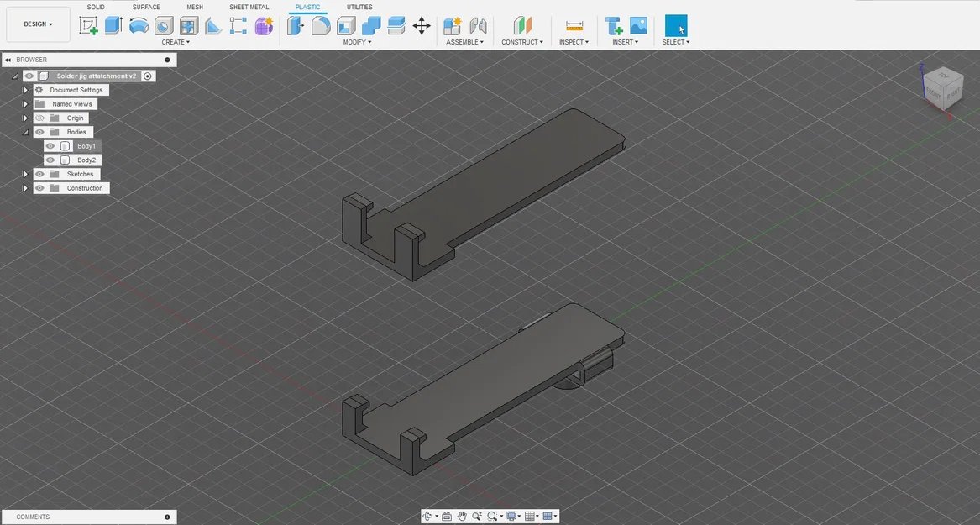Click the Combine tool icon

(371, 26)
